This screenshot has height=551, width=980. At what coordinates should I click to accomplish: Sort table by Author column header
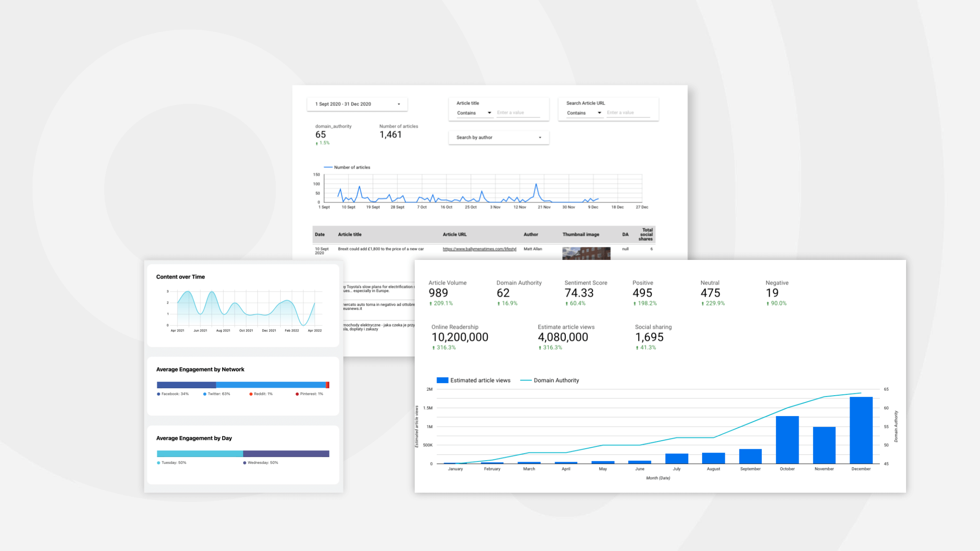click(531, 235)
